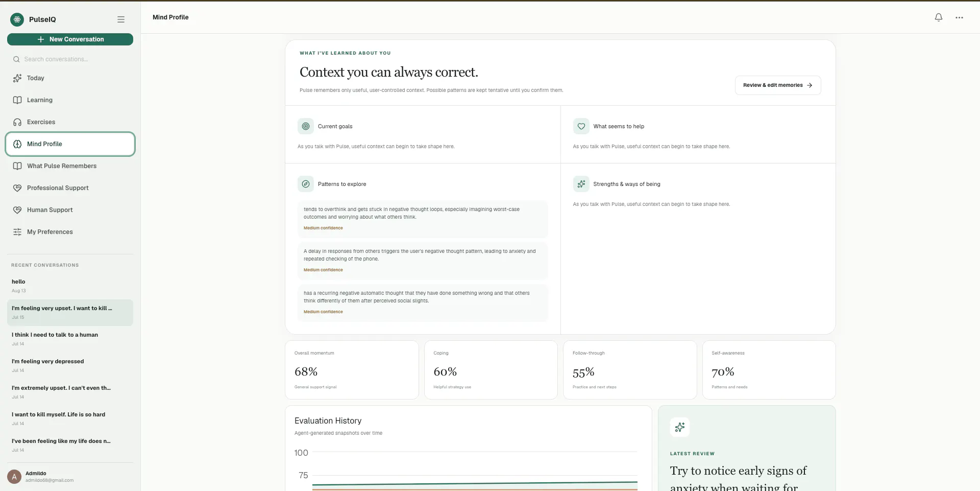Click the What Pulse Remembers book icon
The width and height of the screenshot is (980, 491).
point(17,166)
